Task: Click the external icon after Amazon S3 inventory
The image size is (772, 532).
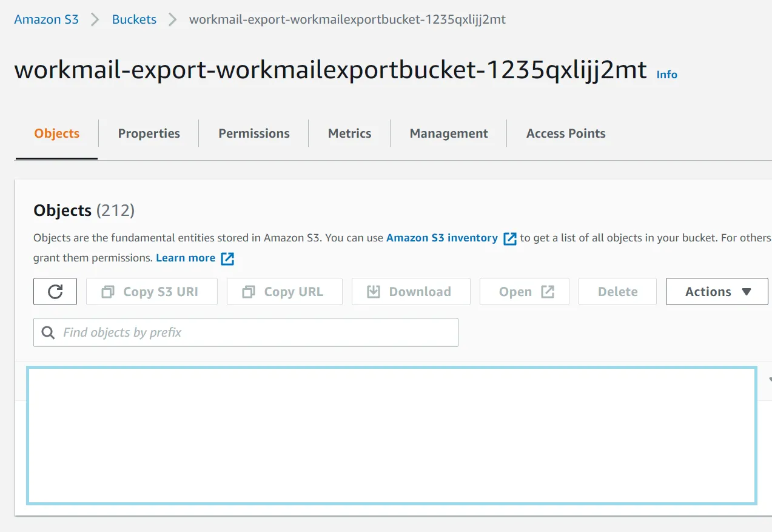Action: pos(510,238)
